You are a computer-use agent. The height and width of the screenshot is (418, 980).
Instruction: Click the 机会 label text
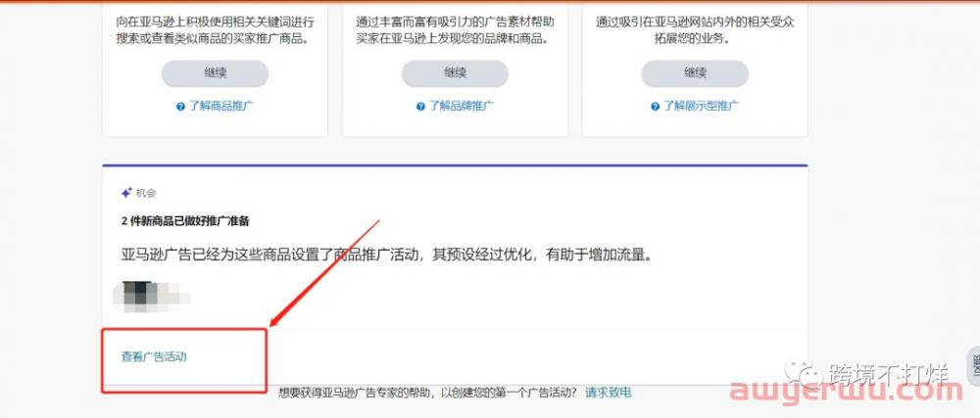(x=146, y=194)
